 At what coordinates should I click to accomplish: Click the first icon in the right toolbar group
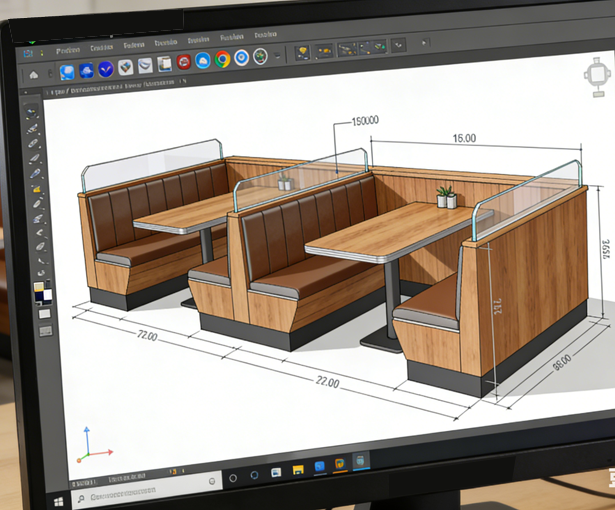[303, 52]
